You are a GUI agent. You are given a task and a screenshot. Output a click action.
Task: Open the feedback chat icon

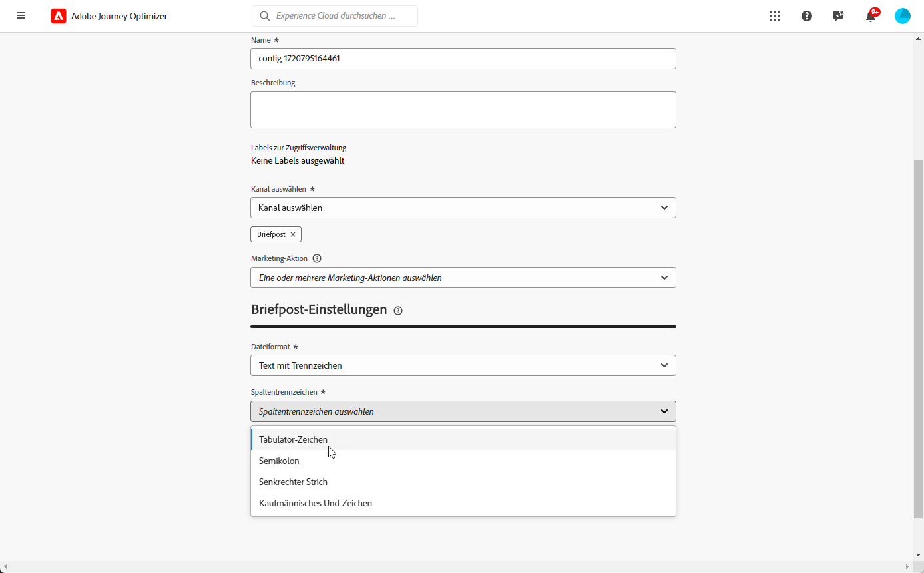(838, 16)
